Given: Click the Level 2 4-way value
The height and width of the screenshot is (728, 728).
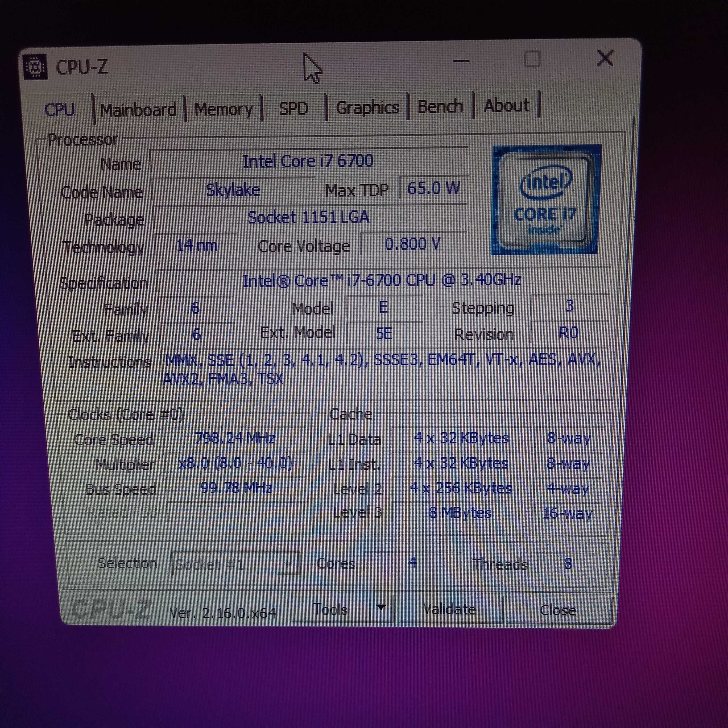Looking at the screenshot, I should [x=567, y=489].
